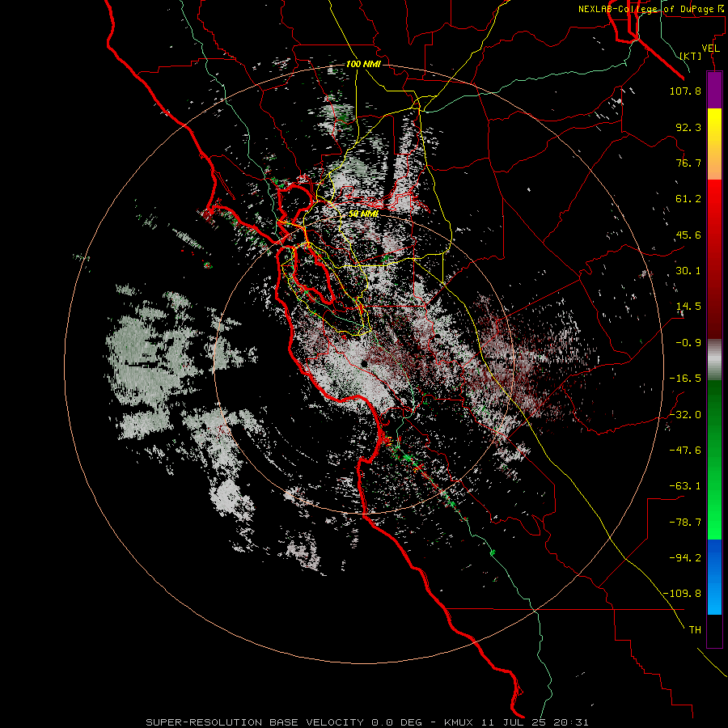This screenshot has height=728, width=728.
Task: Click the 92.3 legend value
Action: click(x=688, y=127)
